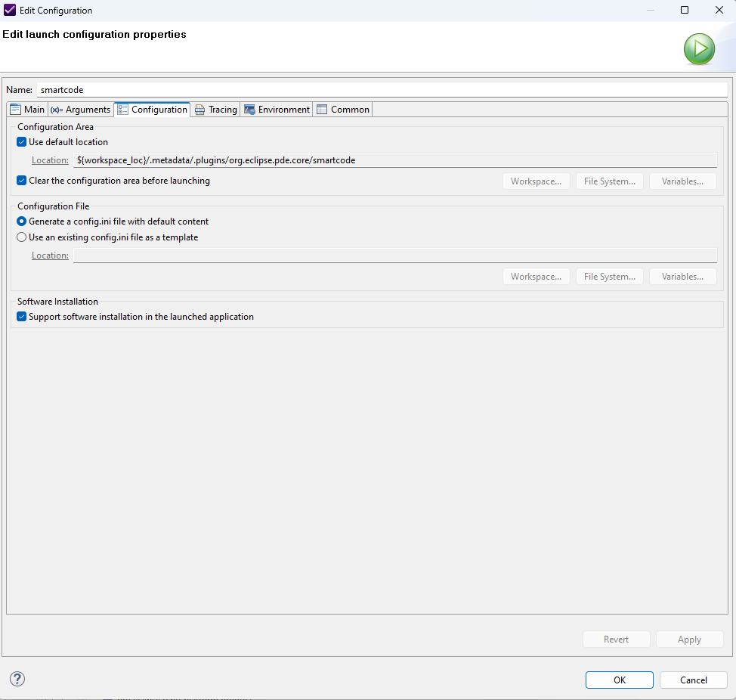Click the Cancel button
This screenshot has height=700, width=736.
(693, 680)
